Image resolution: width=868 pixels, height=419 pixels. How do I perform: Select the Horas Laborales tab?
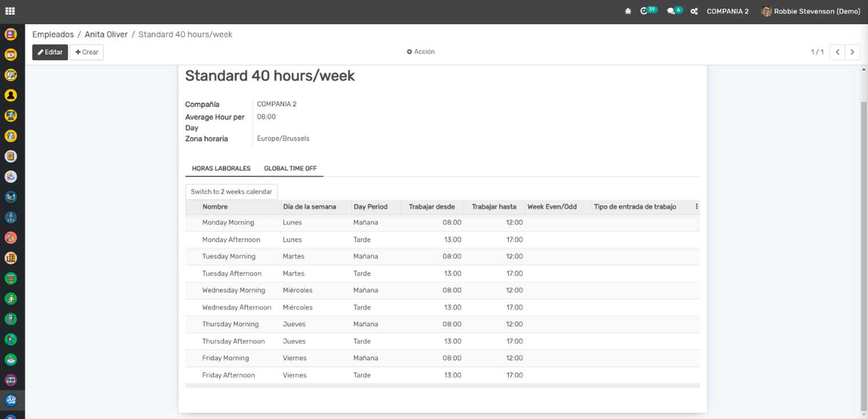pos(221,169)
